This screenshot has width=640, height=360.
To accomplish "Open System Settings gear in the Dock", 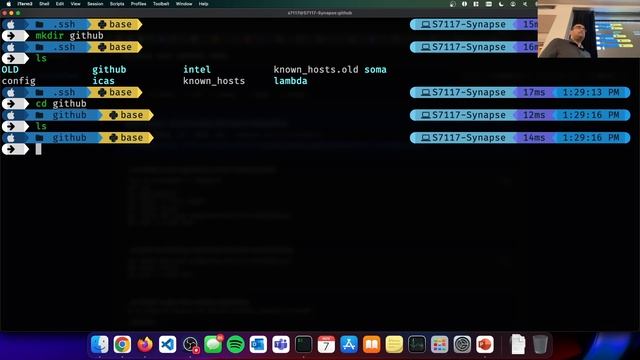I will (x=462, y=344).
